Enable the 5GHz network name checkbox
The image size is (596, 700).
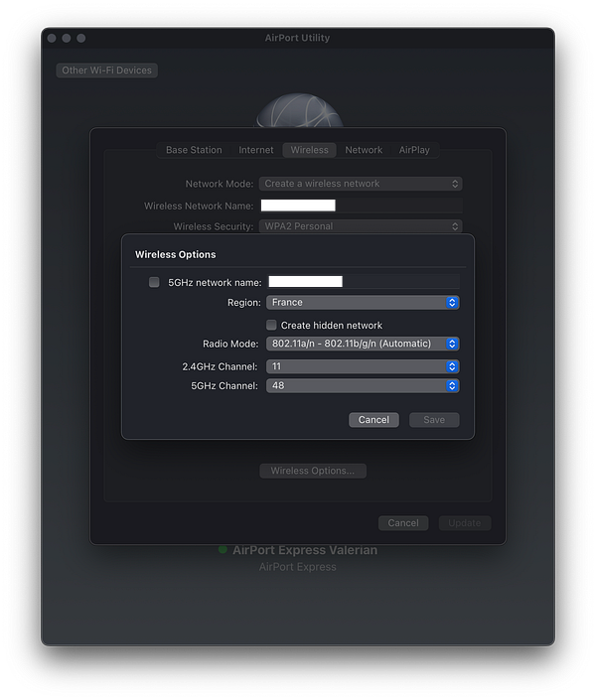click(154, 282)
